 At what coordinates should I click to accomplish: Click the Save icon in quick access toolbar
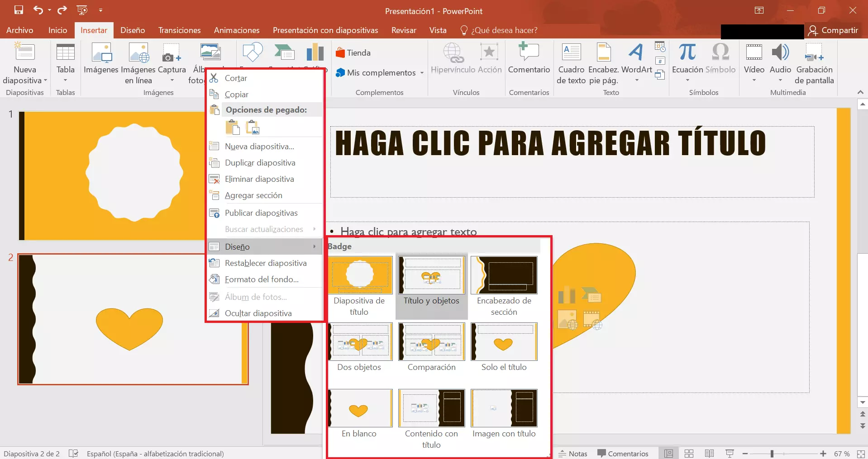(x=19, y=10)
